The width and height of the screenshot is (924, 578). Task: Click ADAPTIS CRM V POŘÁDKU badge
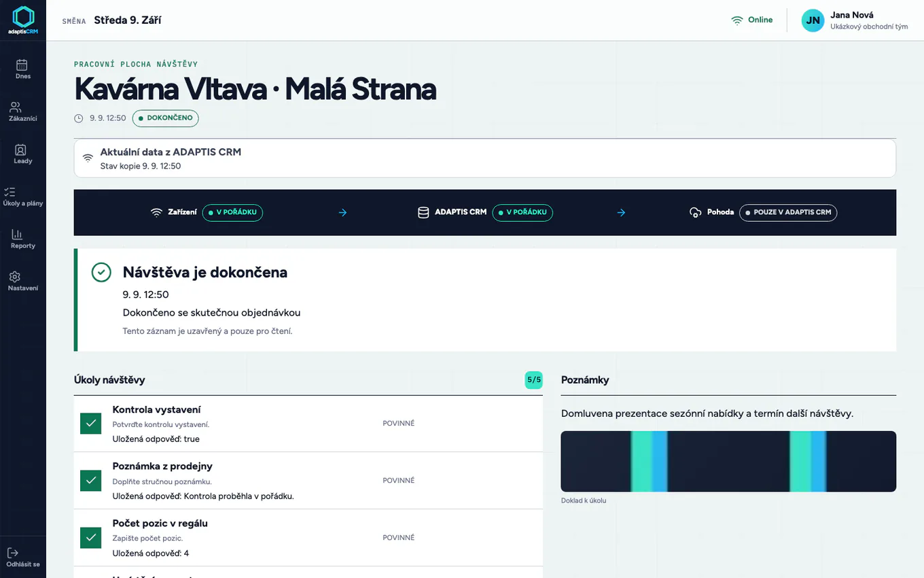522,212
